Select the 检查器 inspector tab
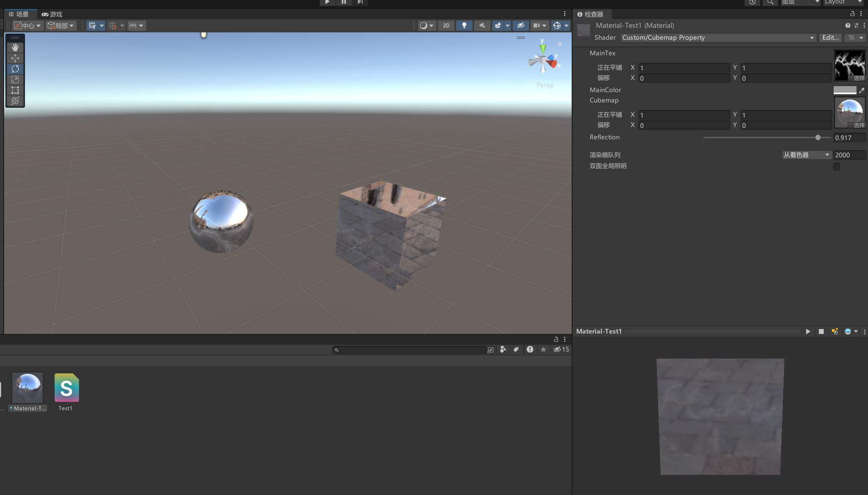The width and height of the screenshot is (868, 495). tap(591, 14)
